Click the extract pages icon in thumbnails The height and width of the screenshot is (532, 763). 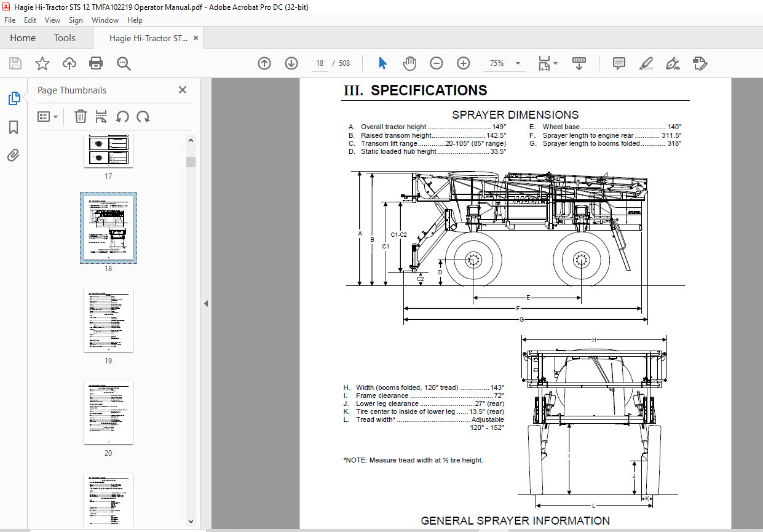[101, 116]
